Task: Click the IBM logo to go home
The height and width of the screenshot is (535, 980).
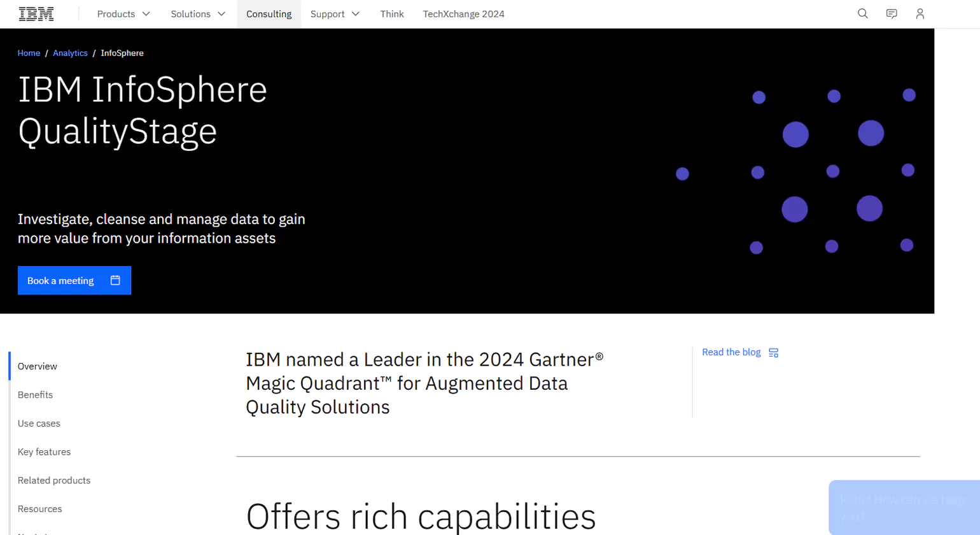Action: click(x=36, y=13)
